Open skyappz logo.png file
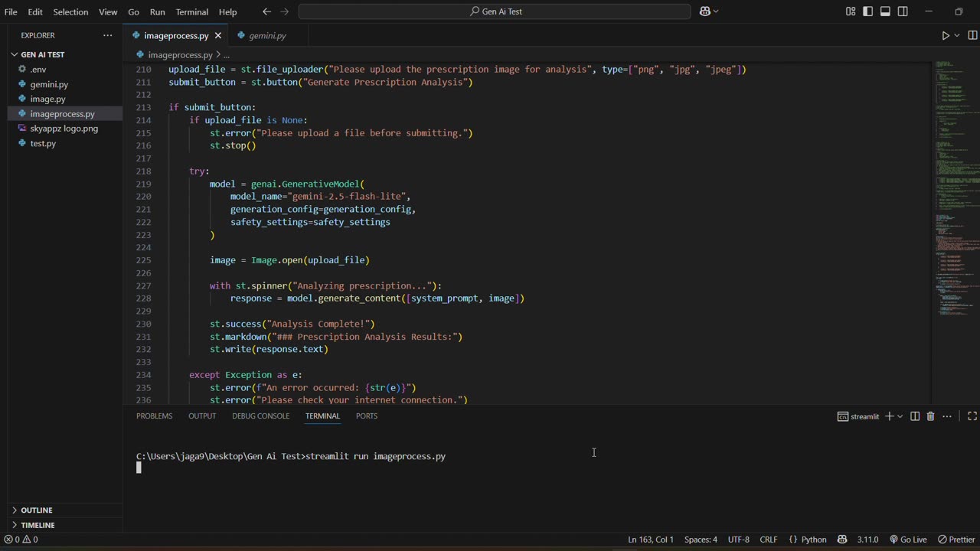980x551 pixels. pyautogui.click(x=64, y=129)
